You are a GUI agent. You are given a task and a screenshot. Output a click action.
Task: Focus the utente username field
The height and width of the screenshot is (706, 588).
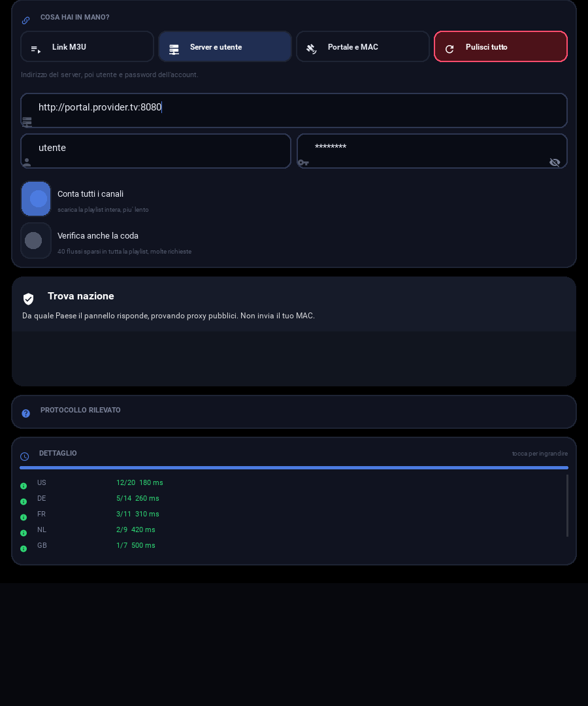click(x=155, y=151)
